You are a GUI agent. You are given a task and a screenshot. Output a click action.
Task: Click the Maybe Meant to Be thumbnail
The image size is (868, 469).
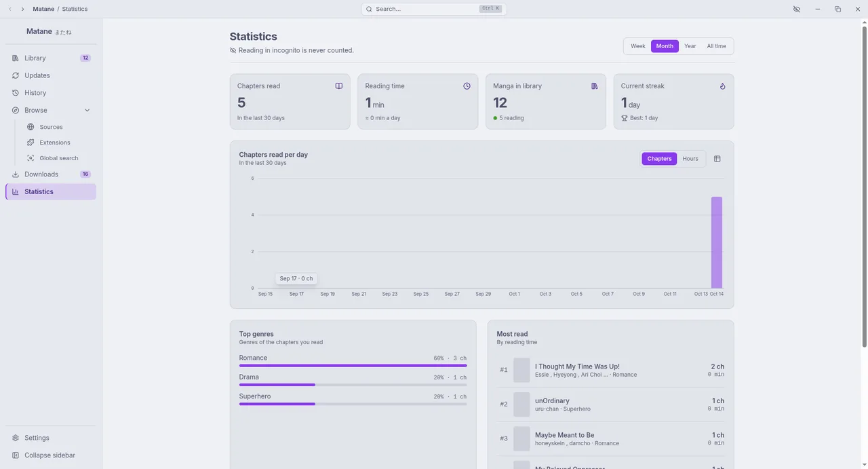coord(521,438)
